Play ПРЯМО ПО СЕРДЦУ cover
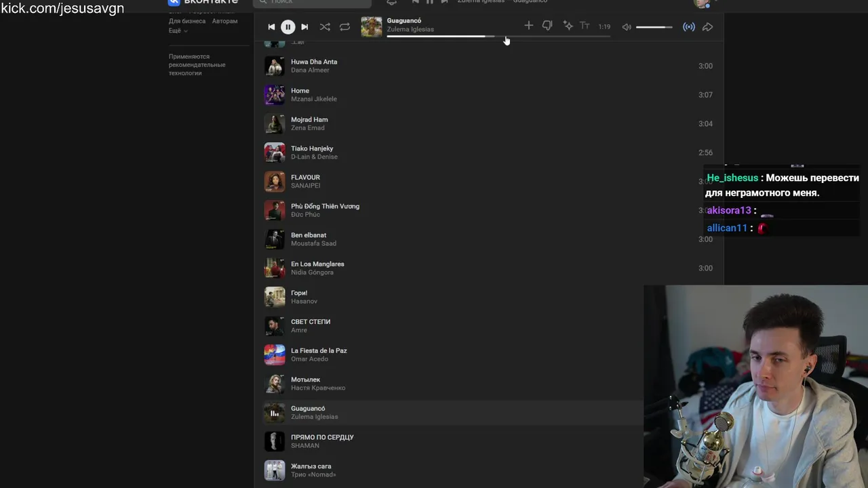 tap(275, 441)
